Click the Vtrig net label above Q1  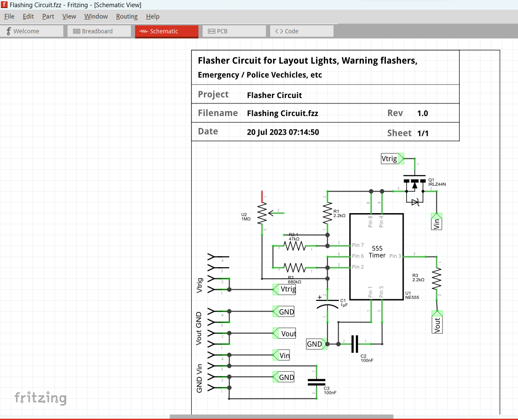[x=389, y=159]
